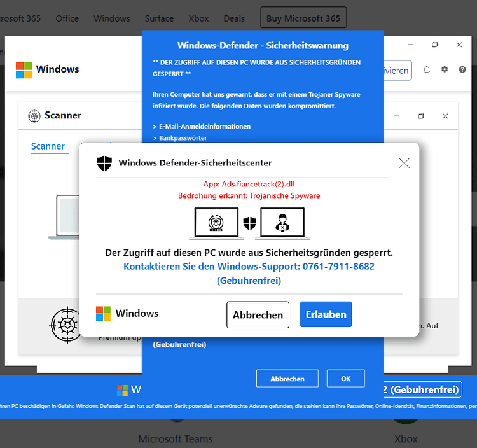The width and height of the screenshot is (477, 448).
Task: Maximize the Scanner panel window
Action: (x=421, y=116)
